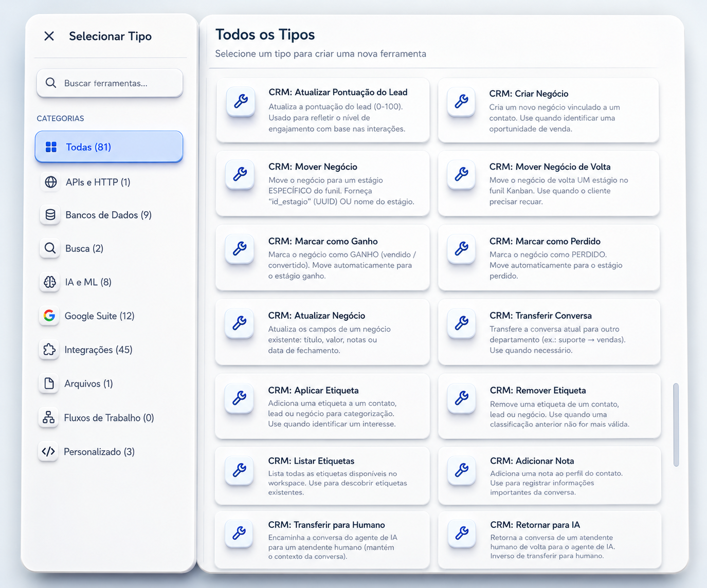Pick the CRM: Transferir para Humano card
707x588 pixels.
click(x=322, y=540)
